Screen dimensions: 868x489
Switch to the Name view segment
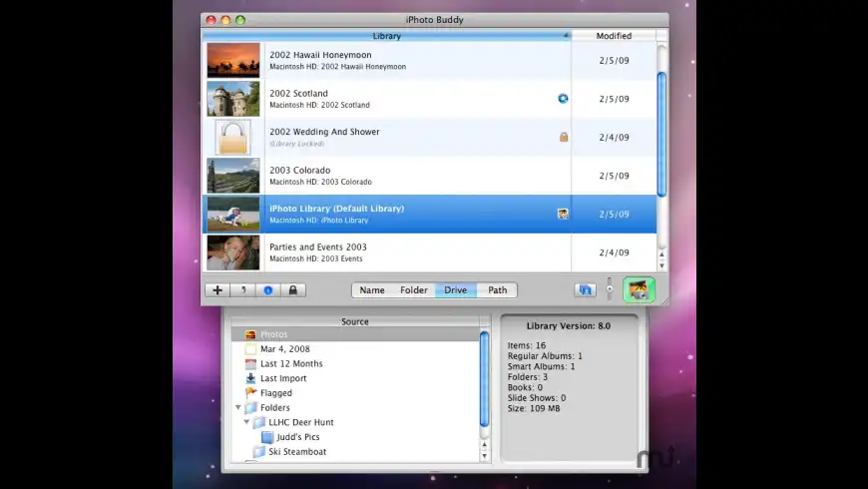tap(372, 290)
